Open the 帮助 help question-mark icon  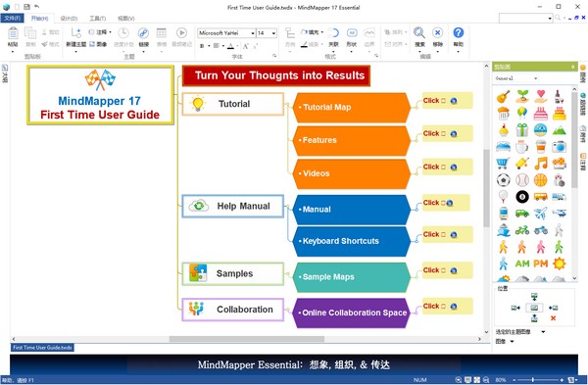(459, 33)
